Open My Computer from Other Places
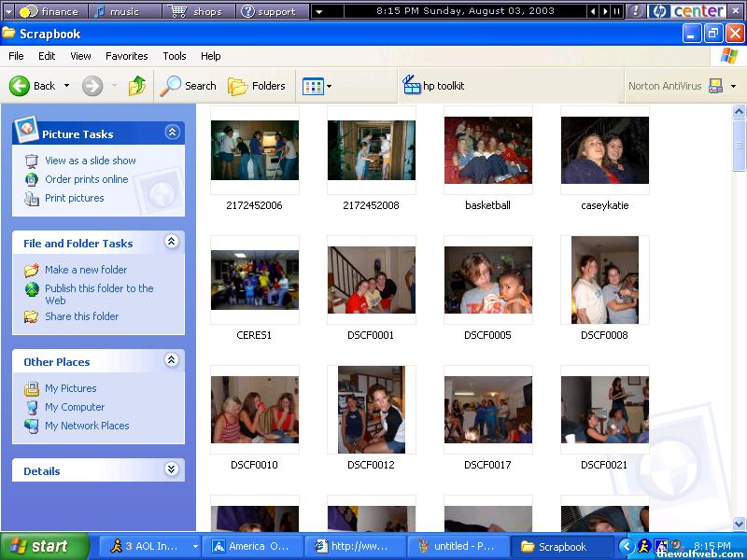 pyautogui.click(x=75, y=407)
